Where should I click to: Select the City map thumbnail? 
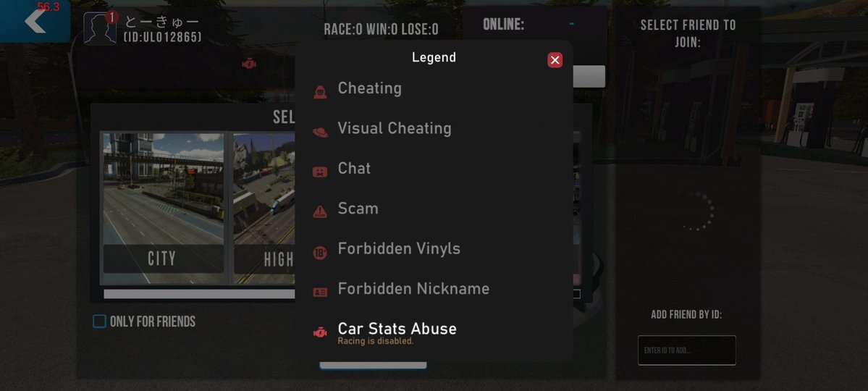click(x=164, y=209)
